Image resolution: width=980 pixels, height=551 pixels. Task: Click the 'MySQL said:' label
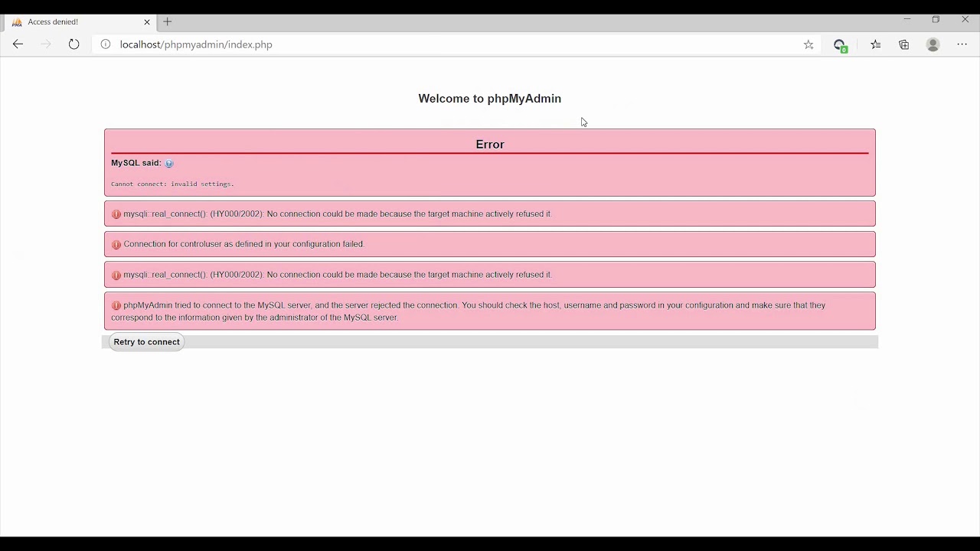[136, 163]
